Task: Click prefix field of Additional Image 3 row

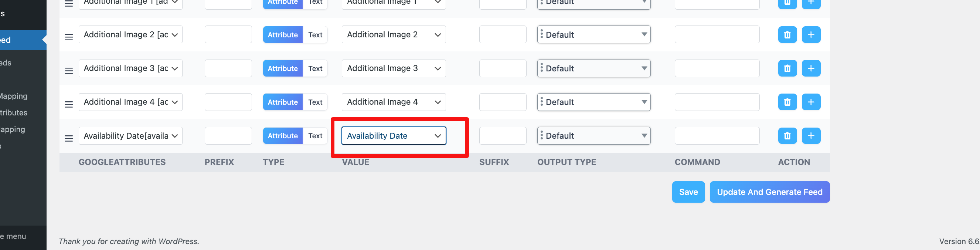Action: coord(228,68)
